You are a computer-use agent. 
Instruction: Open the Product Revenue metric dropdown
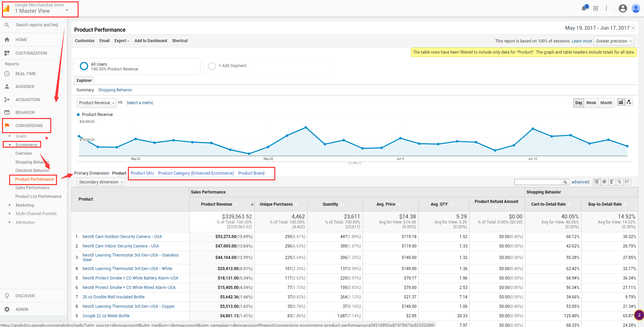[97, 103]
